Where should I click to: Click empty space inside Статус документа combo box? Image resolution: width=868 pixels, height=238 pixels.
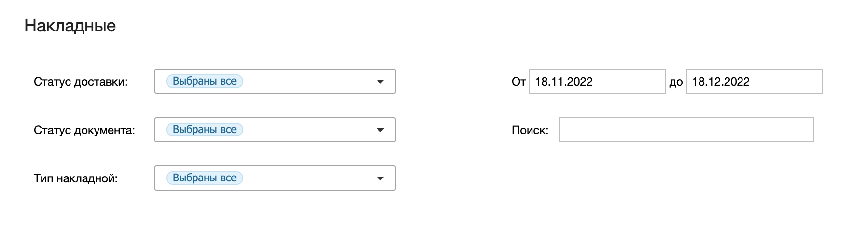309,130
